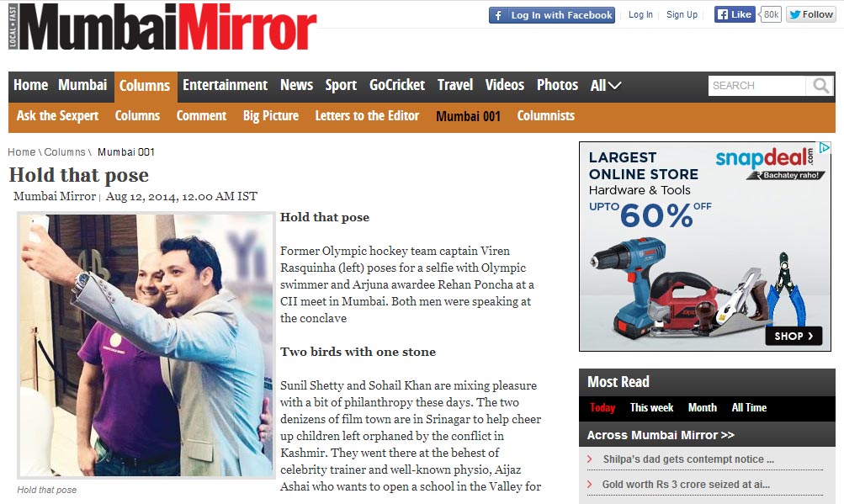Image resolution: width=844 pixels, height=504 pixels.
Task: Follow Mumbai Mirror on Twitter
Action: coord(811,14)
